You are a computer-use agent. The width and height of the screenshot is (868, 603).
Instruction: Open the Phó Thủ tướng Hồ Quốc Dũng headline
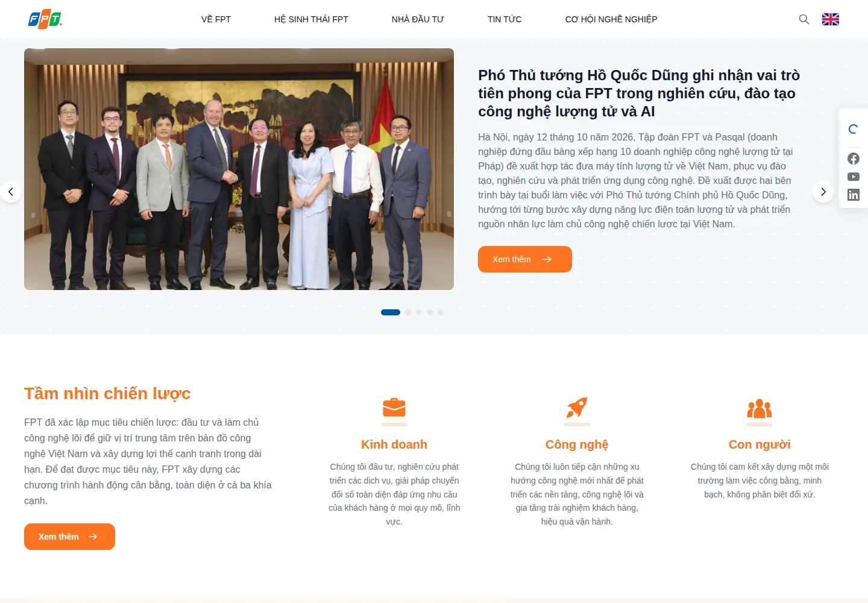pyautogui.click(x=639, y=93)
